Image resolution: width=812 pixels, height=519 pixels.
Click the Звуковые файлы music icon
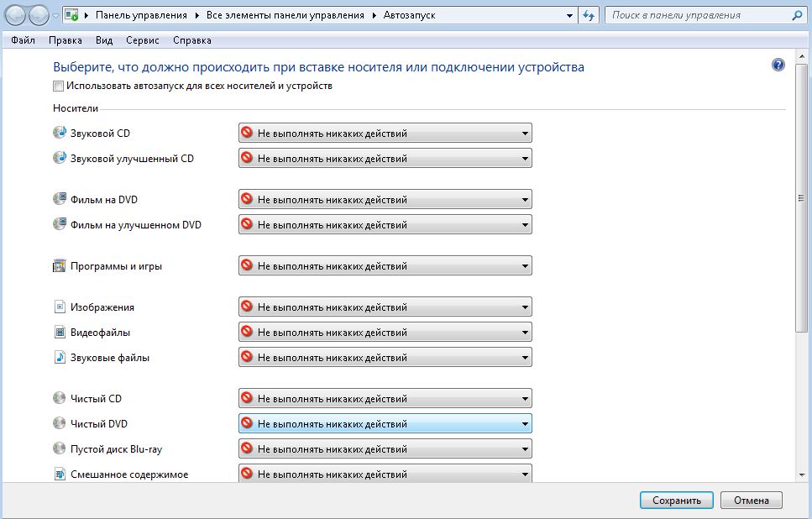pyautogui.click(x=60, y=358)
